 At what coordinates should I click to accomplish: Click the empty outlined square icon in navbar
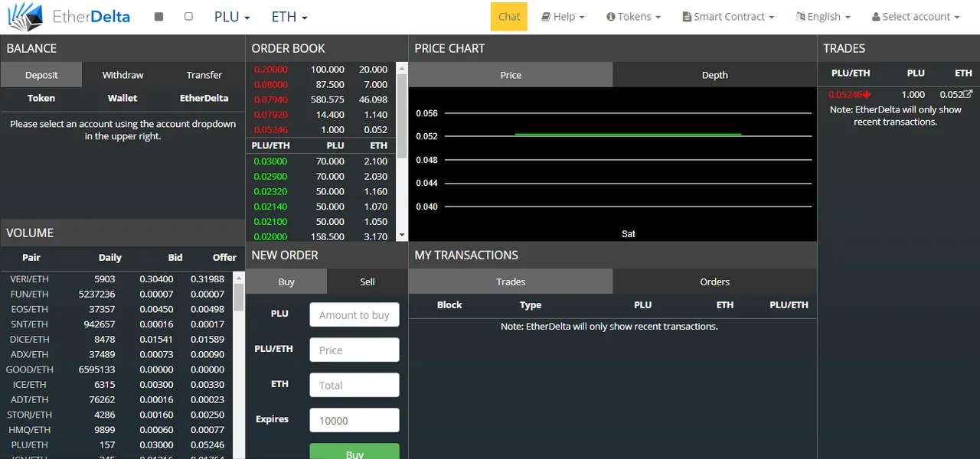[x=189, y=16]
